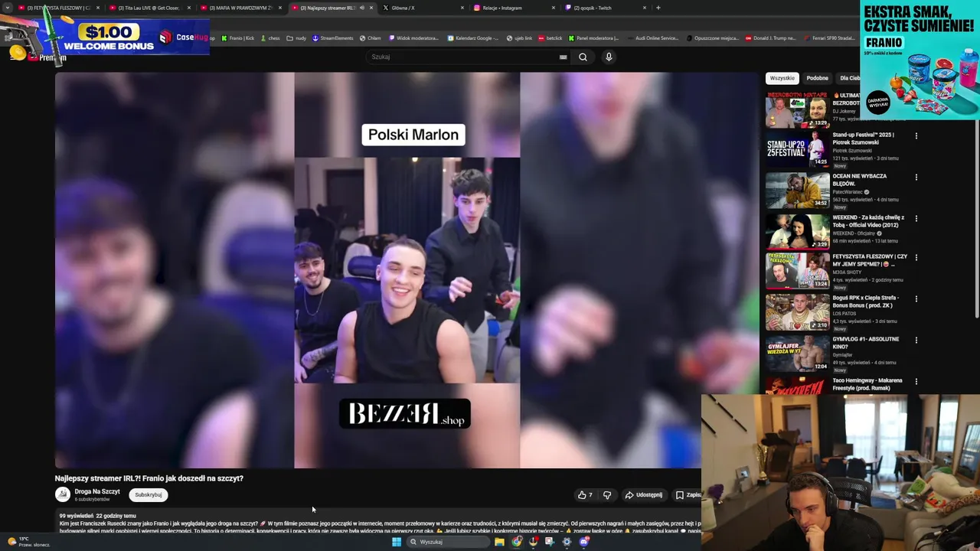Open menu for GYMVLOG #1 video

916,341
